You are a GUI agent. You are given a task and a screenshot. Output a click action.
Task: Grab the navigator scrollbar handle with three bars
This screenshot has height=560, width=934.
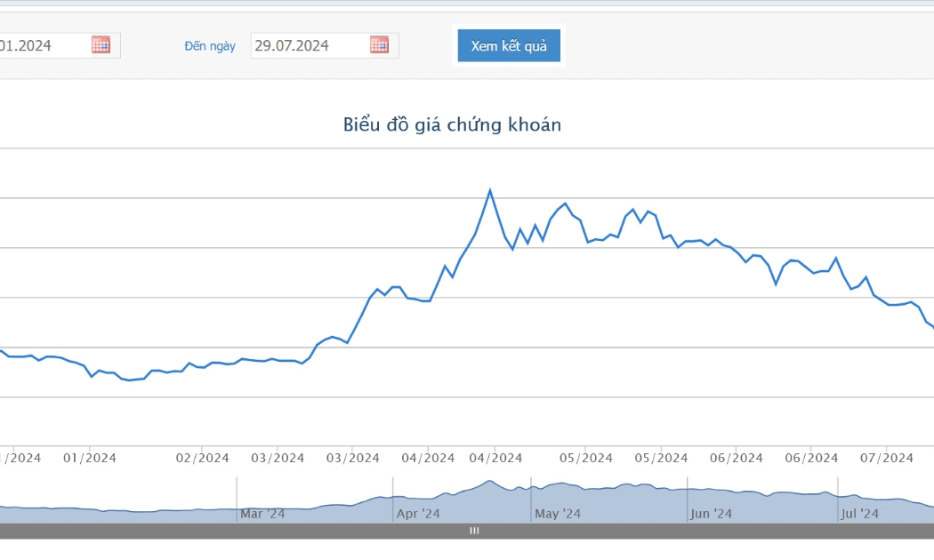pos(474,531)
